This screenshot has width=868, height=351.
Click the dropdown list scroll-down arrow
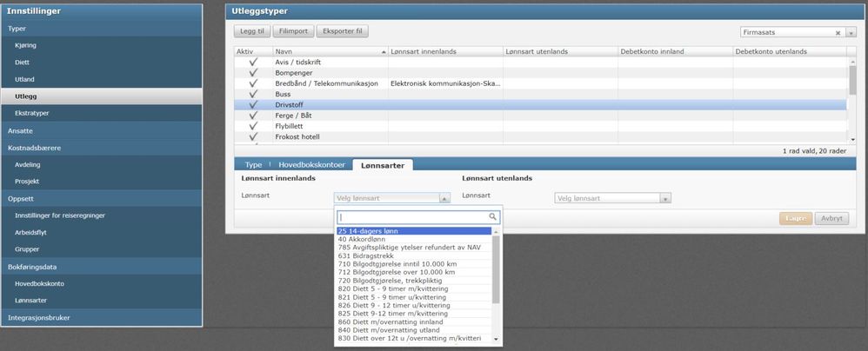(496, 339)
